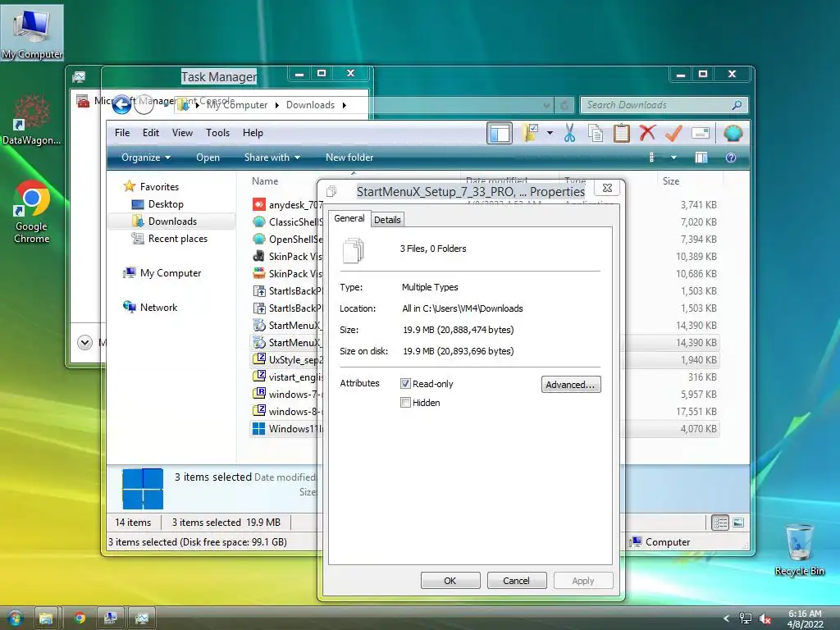Open the File menu
This screenshot has width=840, height=630.
[122, 133]
